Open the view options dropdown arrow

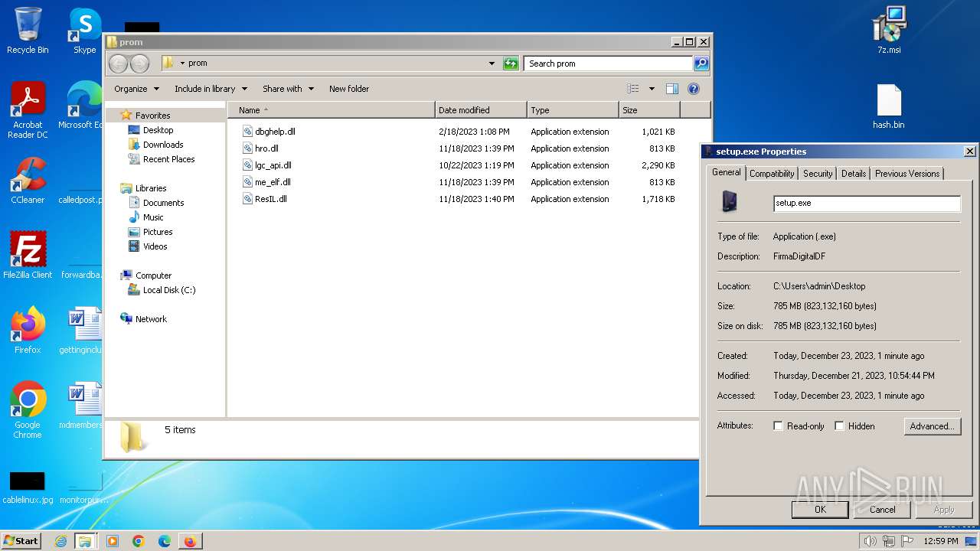(652, 89)
